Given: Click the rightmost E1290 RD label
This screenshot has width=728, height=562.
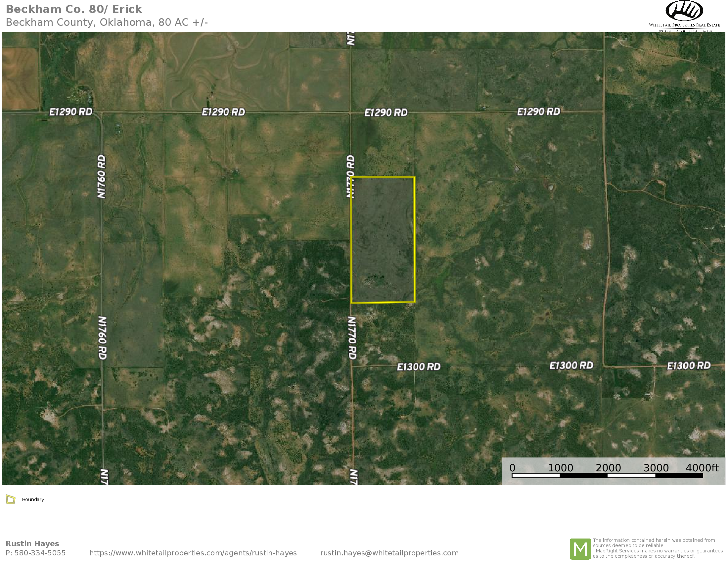Looking at the screenshot, I should click(x=538, y=111).
